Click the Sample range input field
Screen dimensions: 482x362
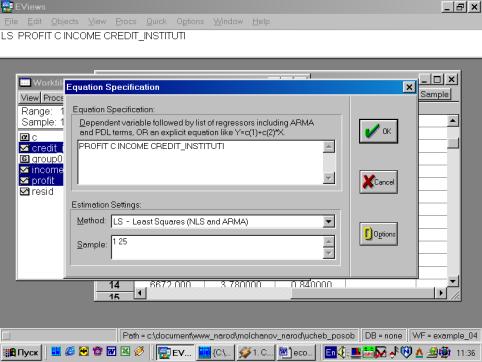[x=217, y=247]
